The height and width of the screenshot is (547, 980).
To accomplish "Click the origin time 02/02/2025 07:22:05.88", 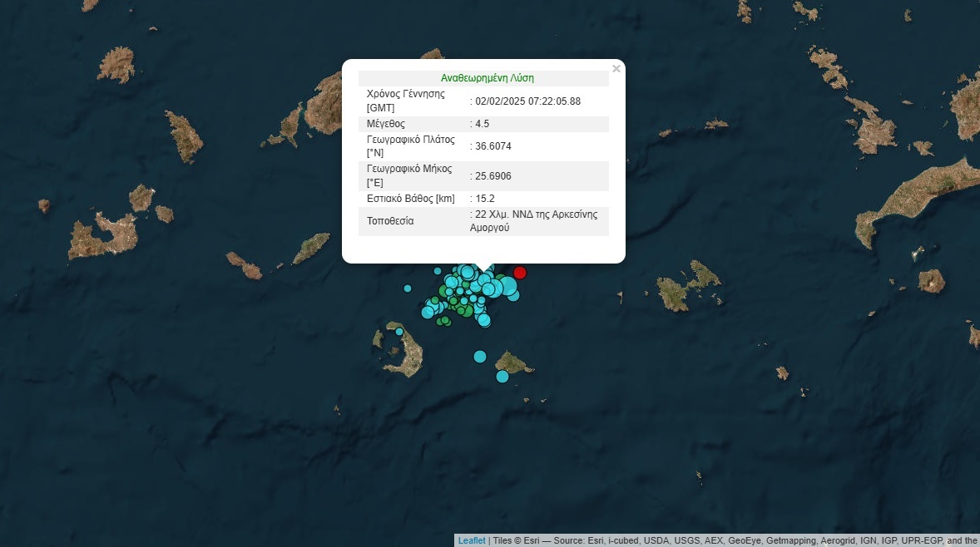I will tap(527, 101).
